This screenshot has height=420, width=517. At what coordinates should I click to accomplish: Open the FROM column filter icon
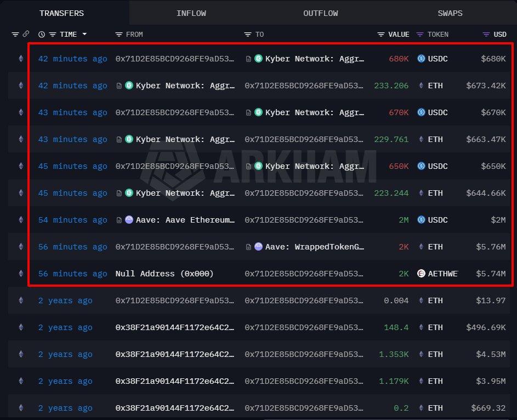(x=119, y=35)
